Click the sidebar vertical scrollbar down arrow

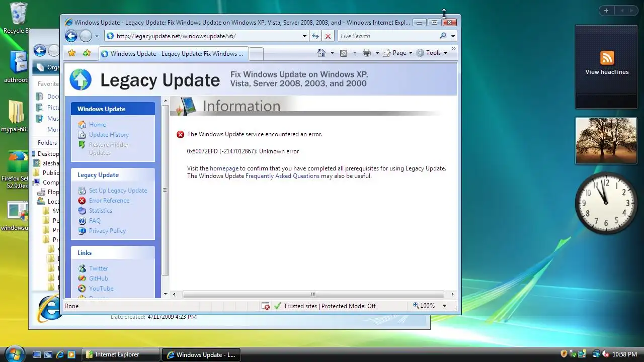pos(166,294)
